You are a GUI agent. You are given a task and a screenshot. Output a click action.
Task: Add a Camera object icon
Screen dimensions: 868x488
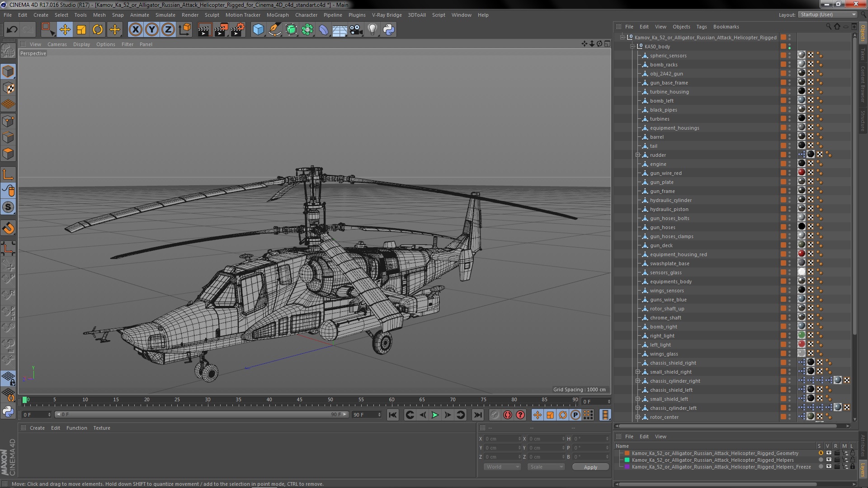(356, 30)
